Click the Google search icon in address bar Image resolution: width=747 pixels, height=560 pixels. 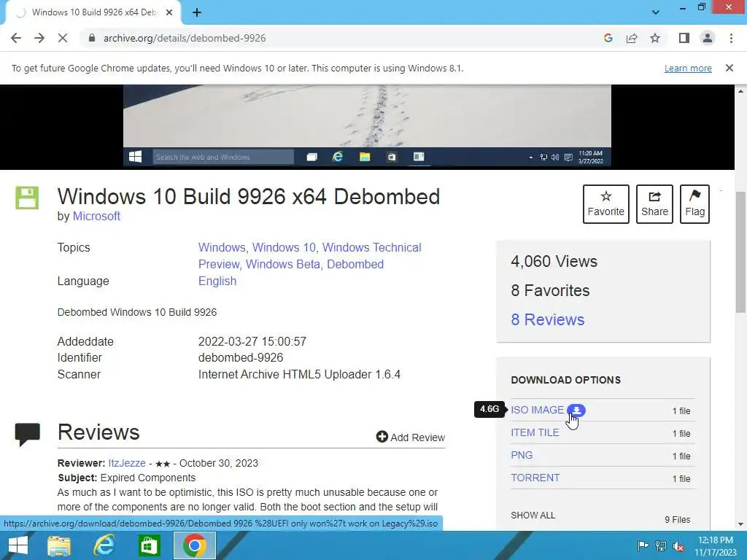608,38
